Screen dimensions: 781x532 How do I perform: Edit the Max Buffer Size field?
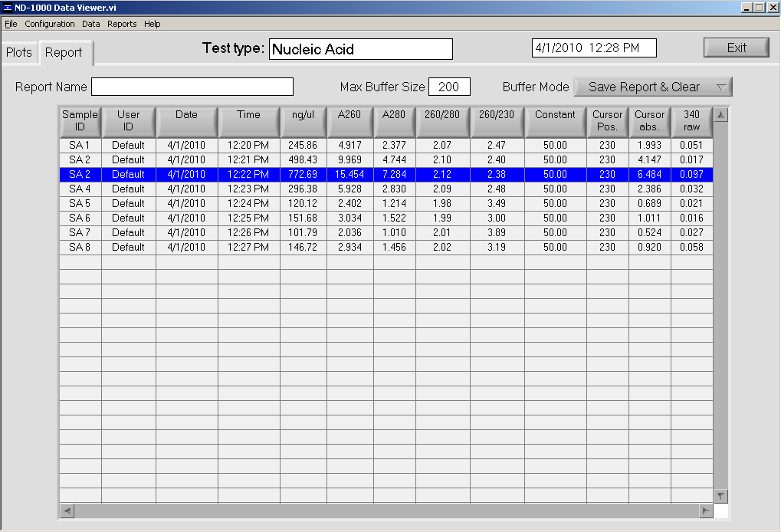[449, 87]
